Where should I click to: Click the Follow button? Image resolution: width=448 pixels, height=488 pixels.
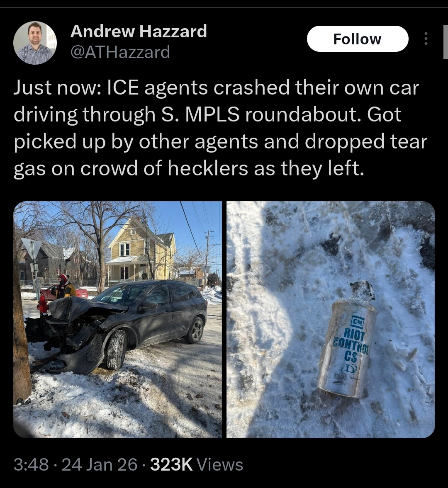pyautogui.click(x=358, y=39)
